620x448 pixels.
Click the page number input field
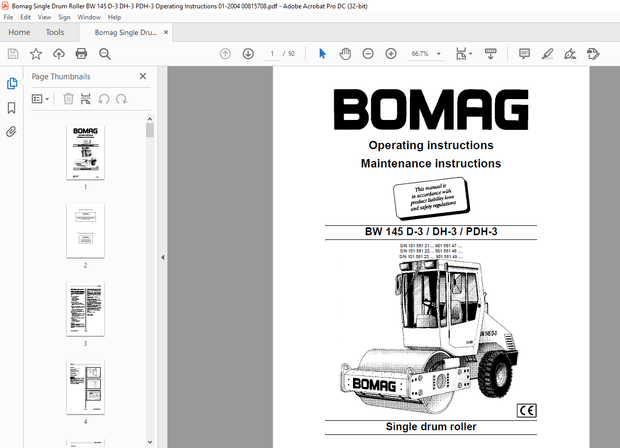[x=272, y=54]
